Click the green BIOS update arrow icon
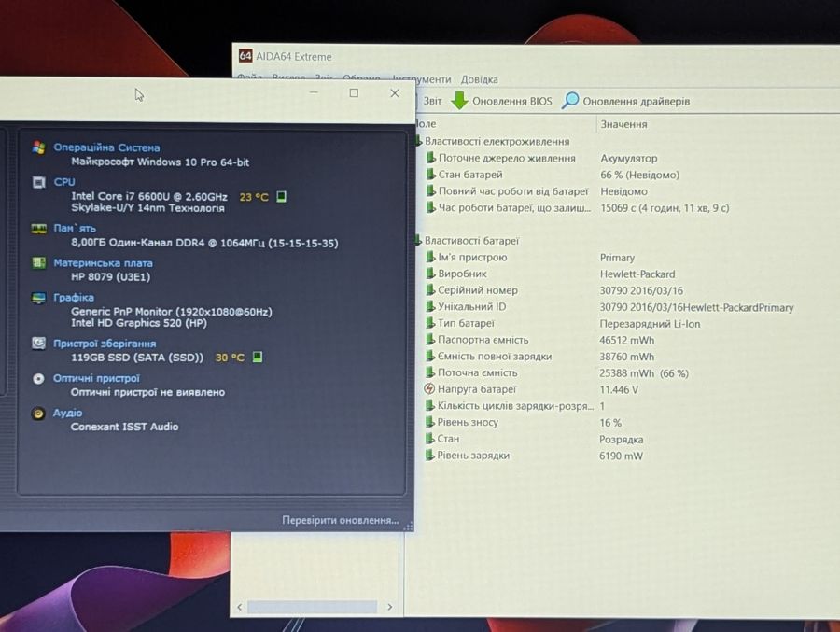 click(x=459, y=100)
